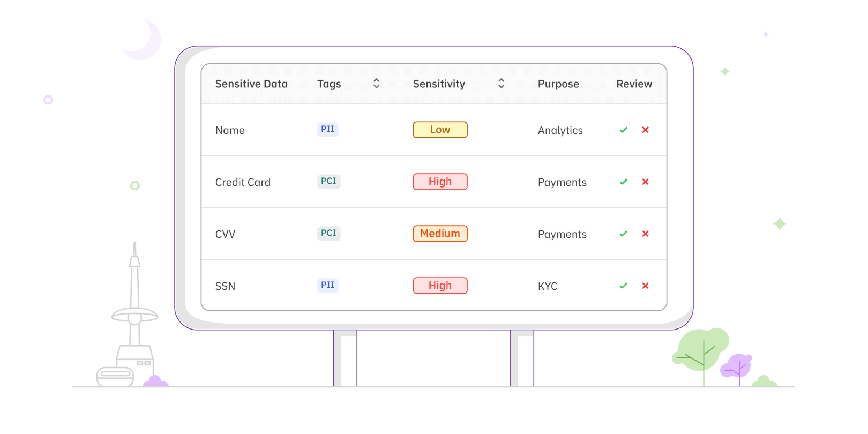Click the Low sensitivity badge
Screen dimensions: 868x434
click(440, 130)
